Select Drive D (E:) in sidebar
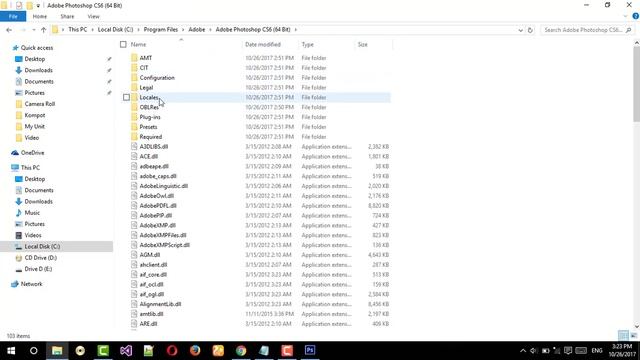Screen dimensions: 640x360 38,269
